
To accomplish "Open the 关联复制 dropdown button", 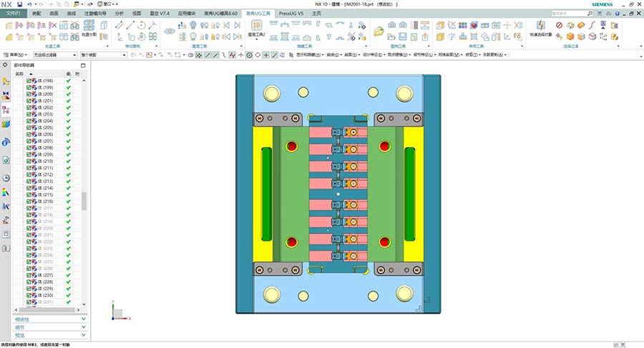I will (x=494, y=55).
